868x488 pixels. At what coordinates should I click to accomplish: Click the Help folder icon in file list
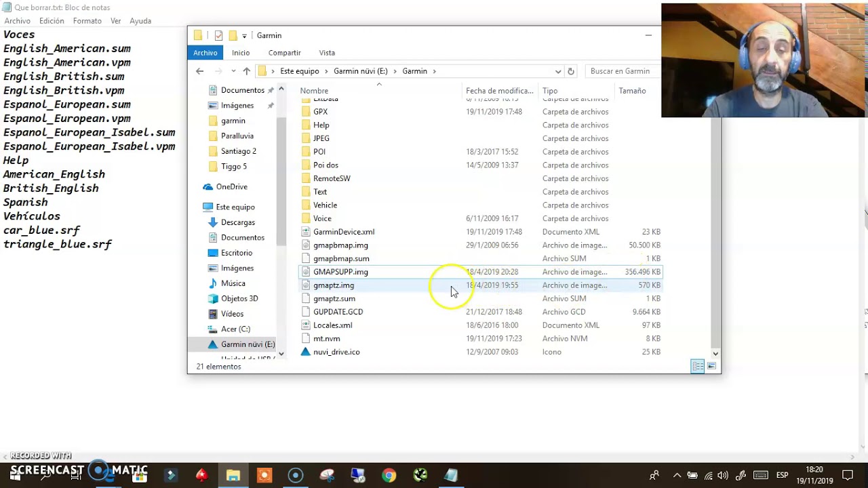coord(306,125)
